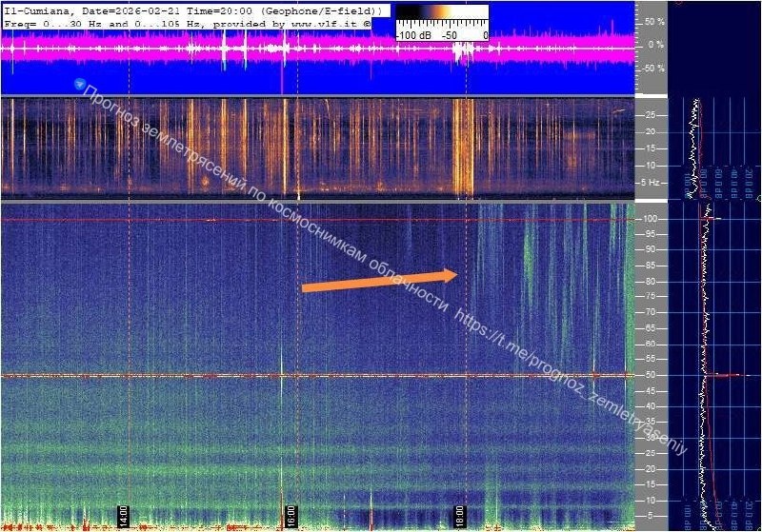Viewport: 762px width, 532px height.
Task: Click the '75' E-field frequency label
Action: click(651, 296)
